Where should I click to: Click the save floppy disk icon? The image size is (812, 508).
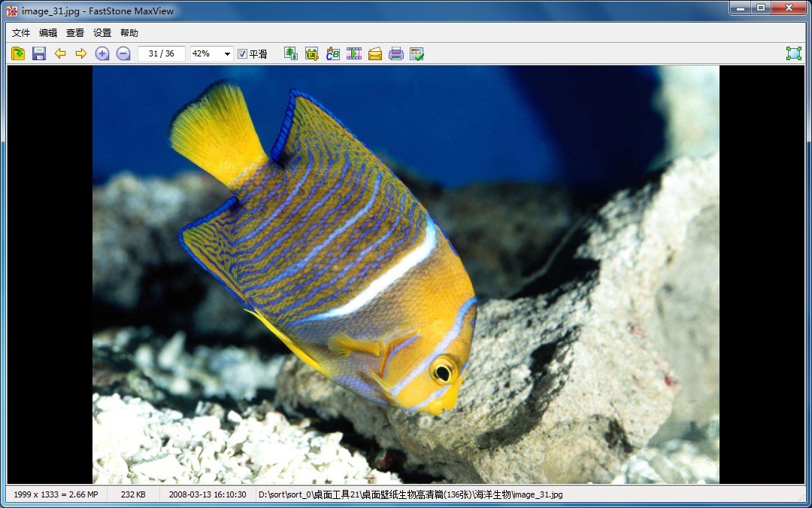coord(39,53)
